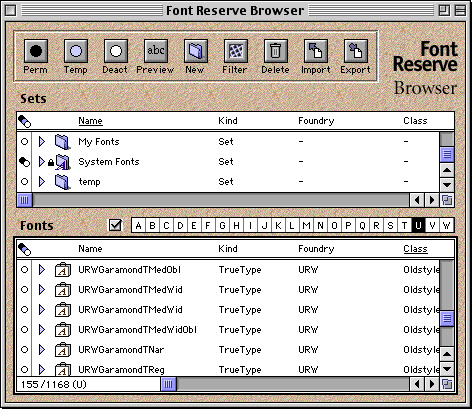Click the status column icon in Sets header
Screen dimensions: 472x409
[x=25, y=121]
